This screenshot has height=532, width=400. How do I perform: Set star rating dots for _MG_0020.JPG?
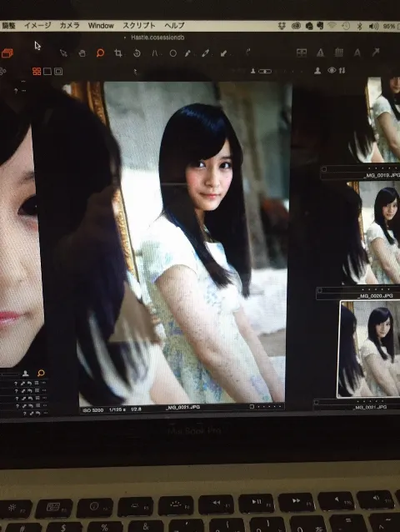377,289
